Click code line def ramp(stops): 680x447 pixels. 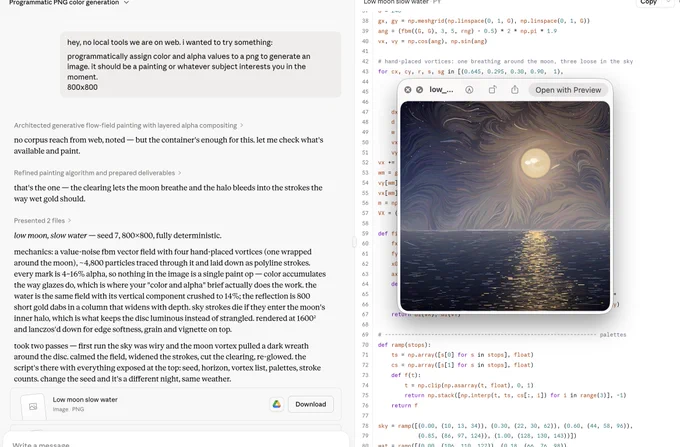[404, 345]
